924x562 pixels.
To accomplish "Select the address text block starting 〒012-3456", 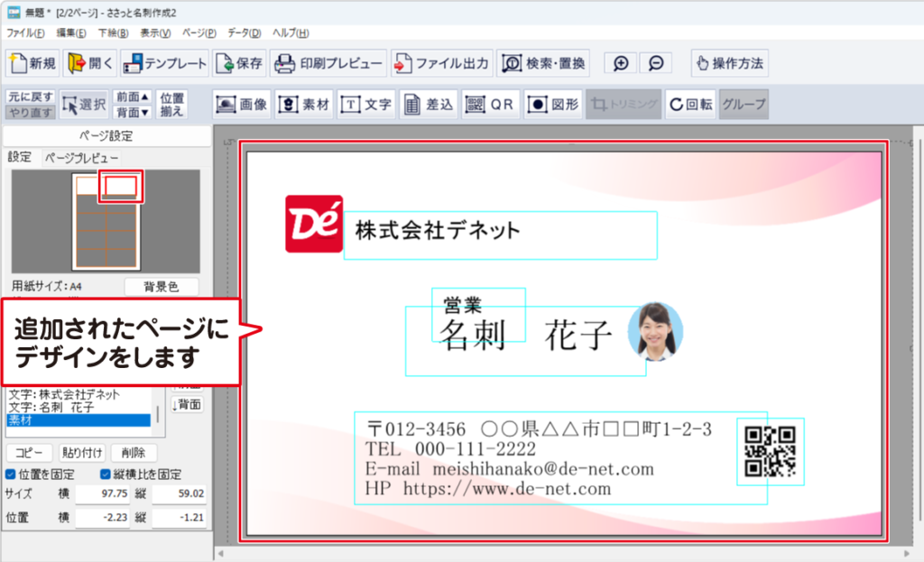I will (x=560, y=457).
